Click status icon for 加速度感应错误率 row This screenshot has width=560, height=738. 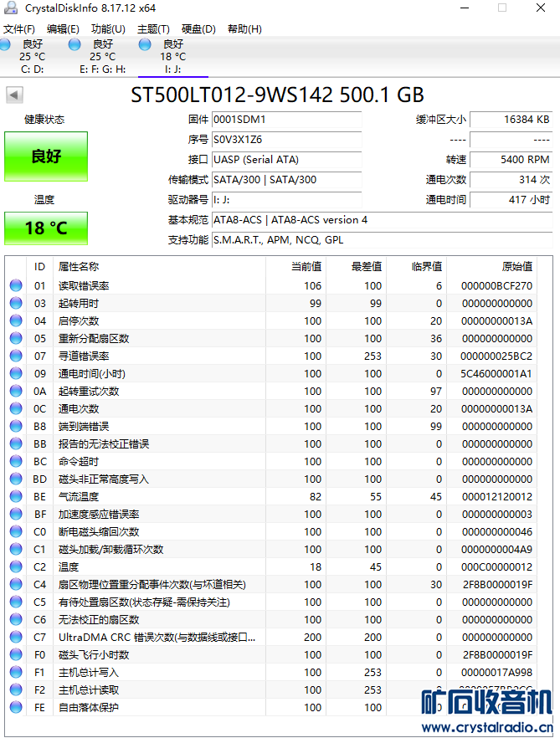16,514
